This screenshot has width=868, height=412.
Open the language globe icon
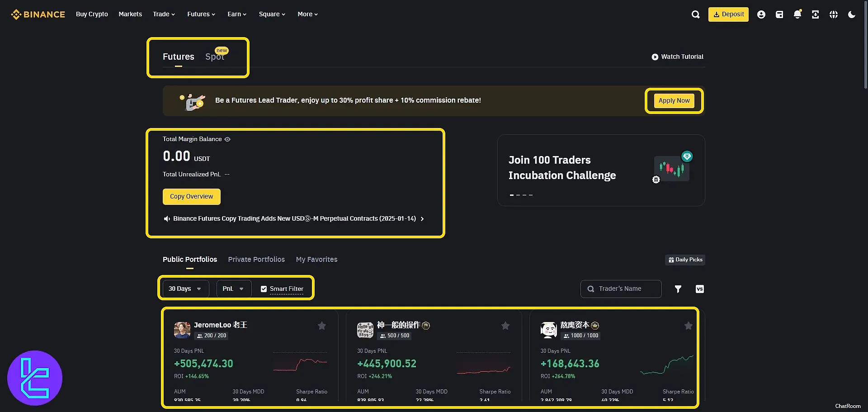tap(834, 14)
